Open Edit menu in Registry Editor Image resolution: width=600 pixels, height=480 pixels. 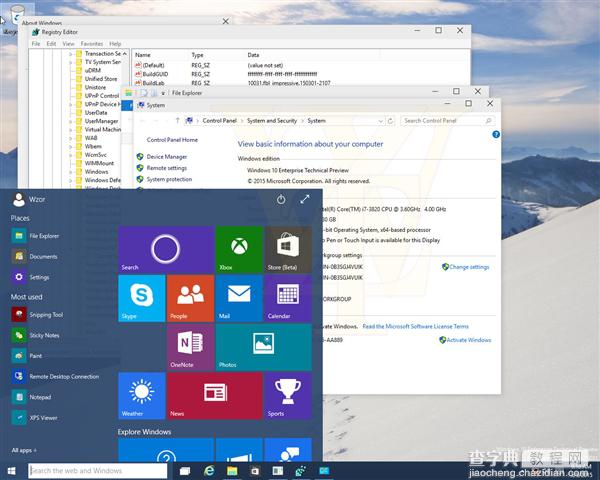point(51,44)
